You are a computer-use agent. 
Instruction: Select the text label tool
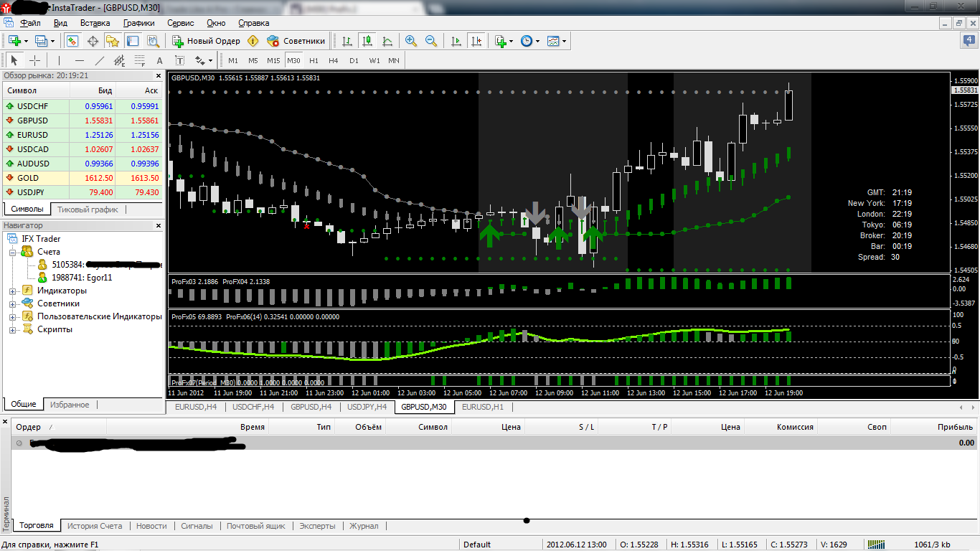pos(180,60)
